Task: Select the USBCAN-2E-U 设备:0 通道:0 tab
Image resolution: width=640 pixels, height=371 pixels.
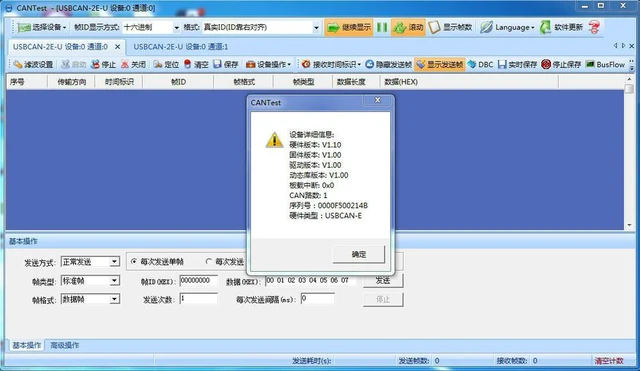Action: [60, 47]
